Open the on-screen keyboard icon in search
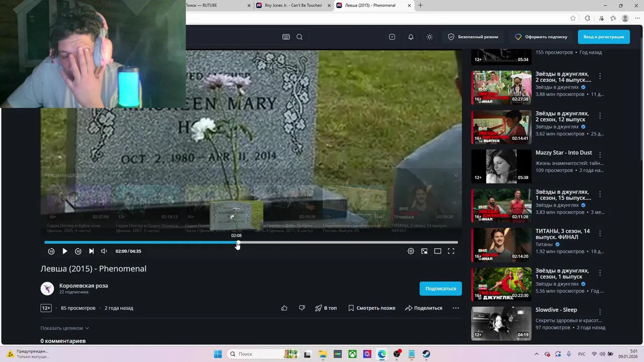Image resolution: width=644 pixels, height=362 pixels. [x=286, y=37]
